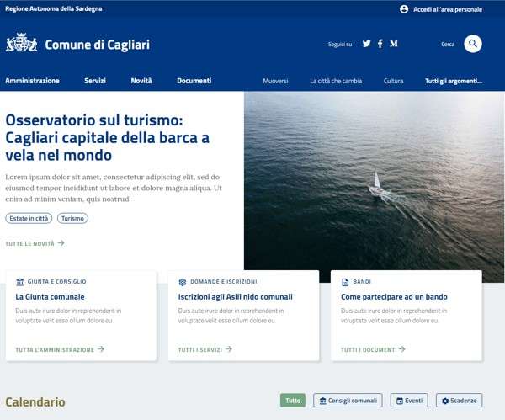Click Tutta l'amministrazione link
This screenshot has width=505, height=420.
click(55, 350)
